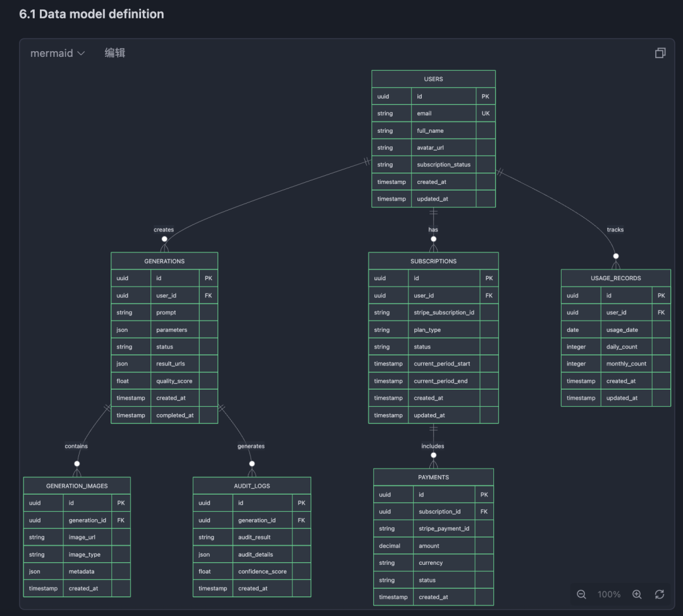Select the PAYMENTS entity header
683x616 pixels.
(x=433, y=477)
